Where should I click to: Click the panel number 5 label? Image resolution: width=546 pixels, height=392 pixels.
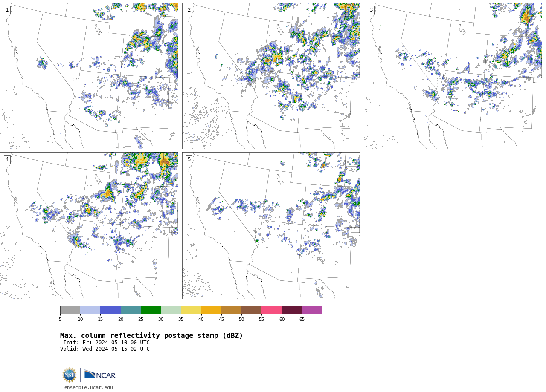(189, 159)
